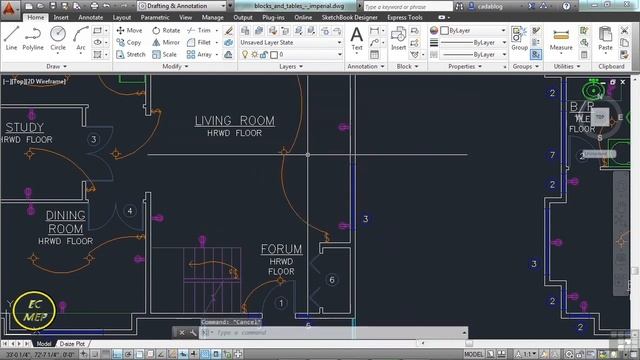
Task: Open the Text annotation tool
Action: [357, 39]
